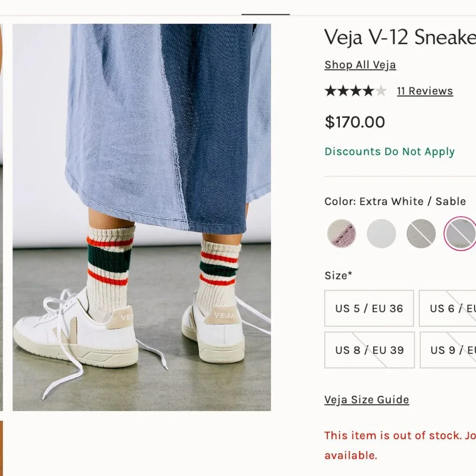Choose the US 6 size option

tap(448, 308)
